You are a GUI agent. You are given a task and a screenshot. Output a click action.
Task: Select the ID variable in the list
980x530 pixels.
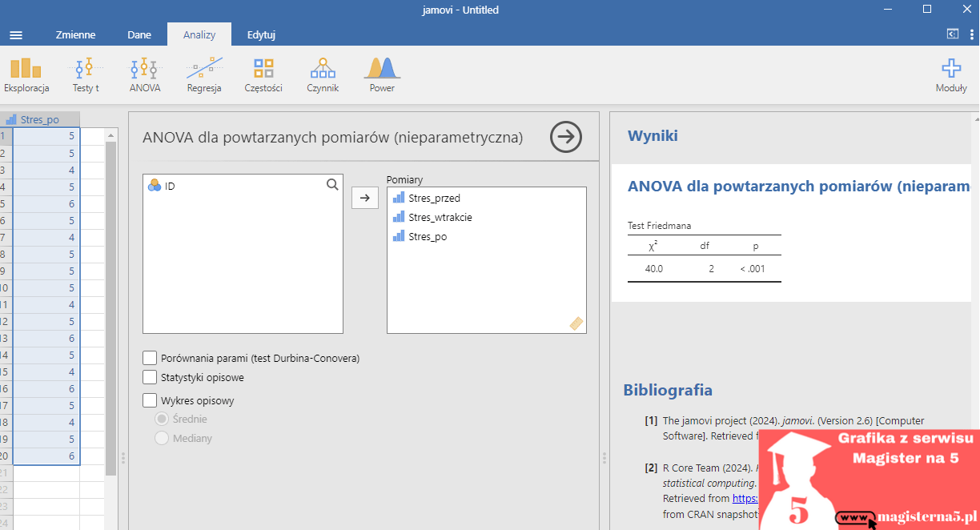pyautogui.click(x=170, y=186)
